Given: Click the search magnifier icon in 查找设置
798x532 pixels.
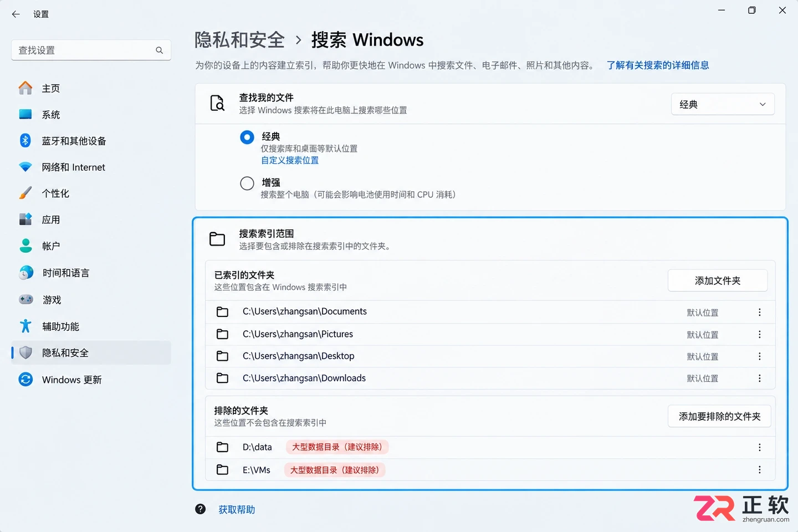Looking at the screenshot, I should pyautogui.click(x=160, y=50).
